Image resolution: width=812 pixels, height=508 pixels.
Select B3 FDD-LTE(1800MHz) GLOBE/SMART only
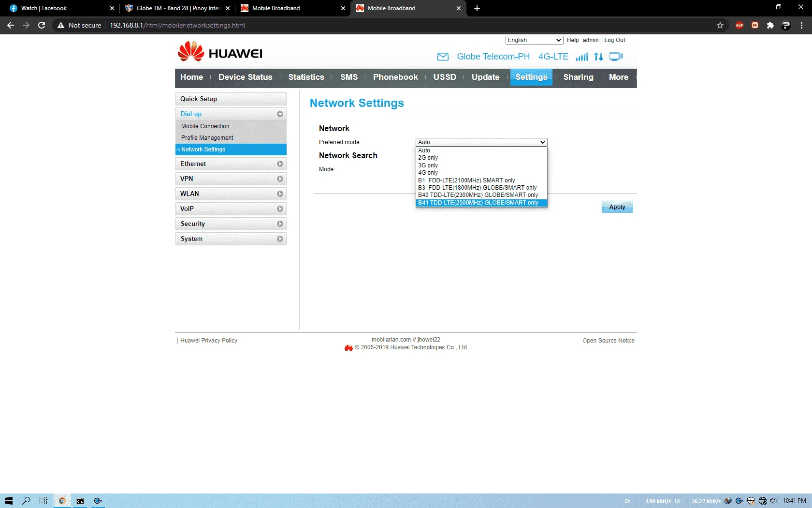coord(481,188)
